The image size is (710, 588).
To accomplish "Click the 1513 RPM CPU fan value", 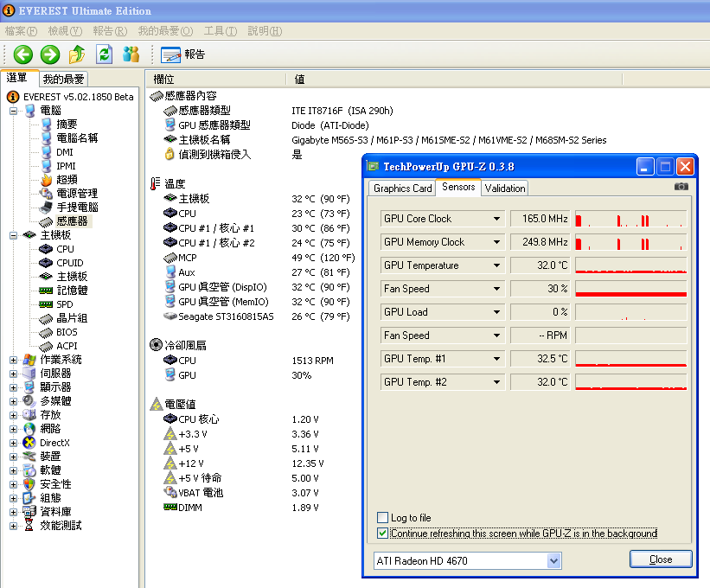I will click(x=312, y=361).
